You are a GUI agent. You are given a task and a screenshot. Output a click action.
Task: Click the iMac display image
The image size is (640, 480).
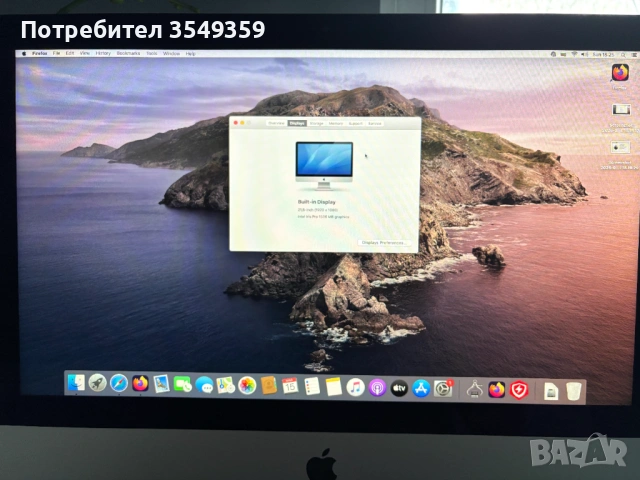324,166
